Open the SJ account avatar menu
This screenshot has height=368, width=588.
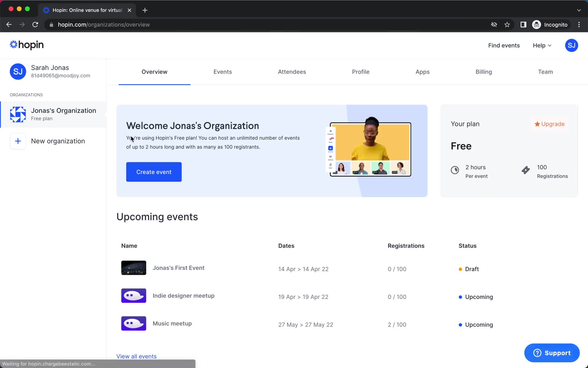(571, 45)
